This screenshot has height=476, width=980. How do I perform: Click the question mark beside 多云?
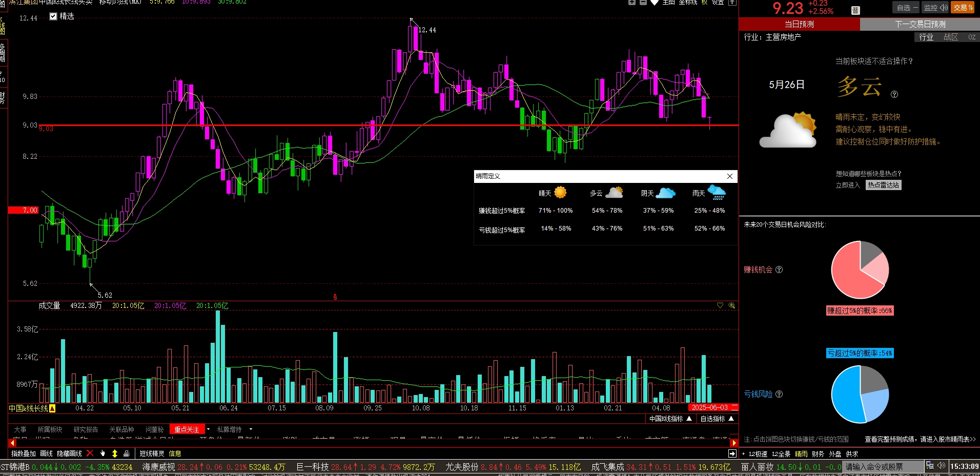[894, 94]
